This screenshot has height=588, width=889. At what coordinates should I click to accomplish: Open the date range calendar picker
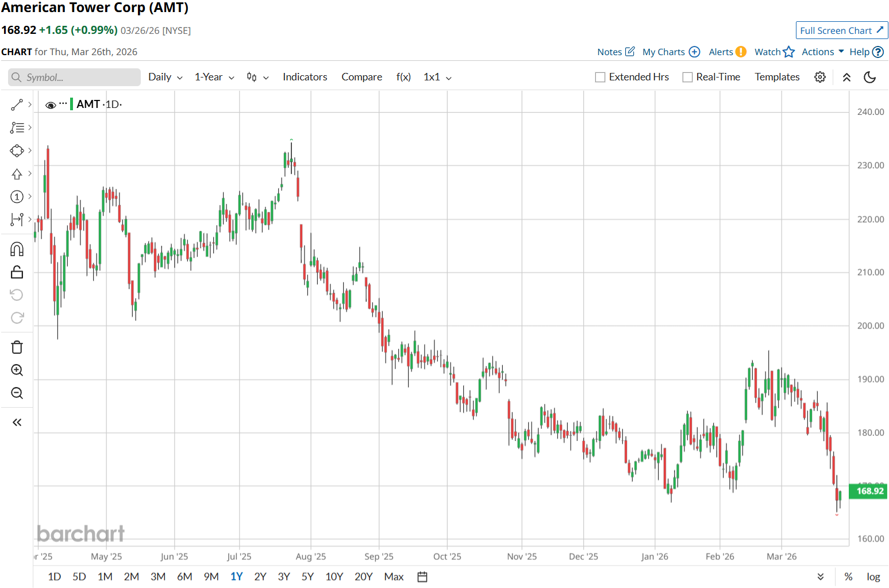[422, 577]
